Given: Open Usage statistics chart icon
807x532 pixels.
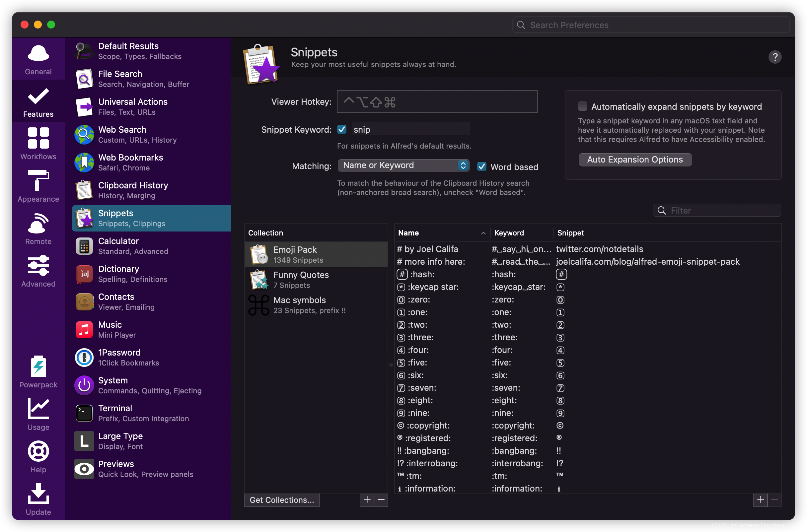Looking at the screenshot, I should 38,409.
